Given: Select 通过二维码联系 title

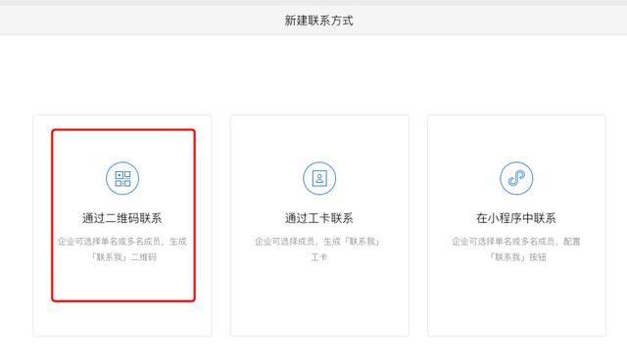Looking at the screenshot, I should pos(122,218).
